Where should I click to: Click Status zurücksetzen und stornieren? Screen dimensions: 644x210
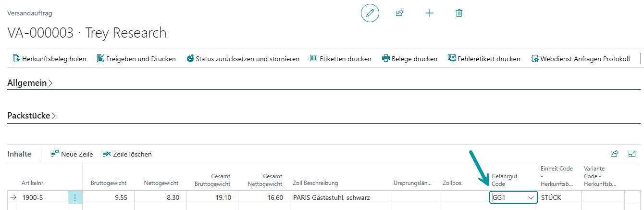(x=243, y=59)
